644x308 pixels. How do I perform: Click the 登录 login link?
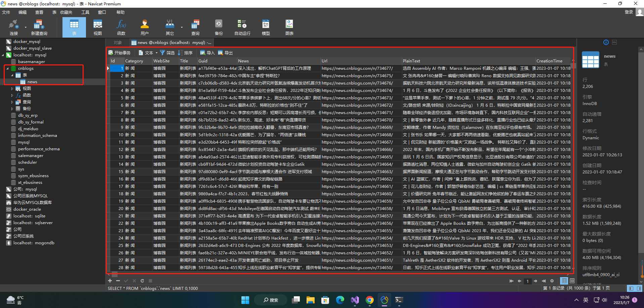[x=629, y=12]
